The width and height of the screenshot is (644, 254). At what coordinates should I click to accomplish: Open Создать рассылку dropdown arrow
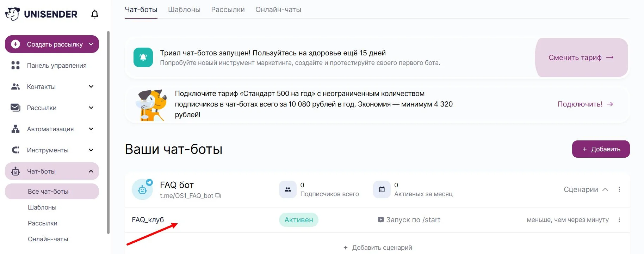point(91,44)
